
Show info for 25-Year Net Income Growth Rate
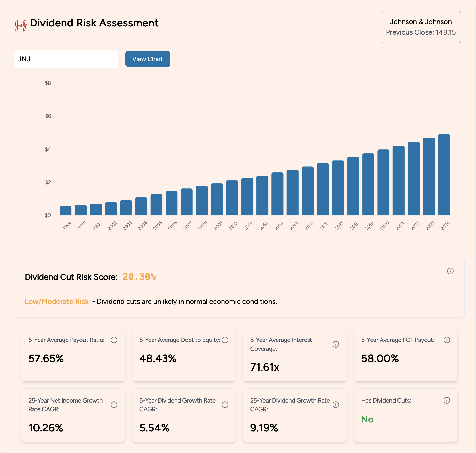coord(114,404)
